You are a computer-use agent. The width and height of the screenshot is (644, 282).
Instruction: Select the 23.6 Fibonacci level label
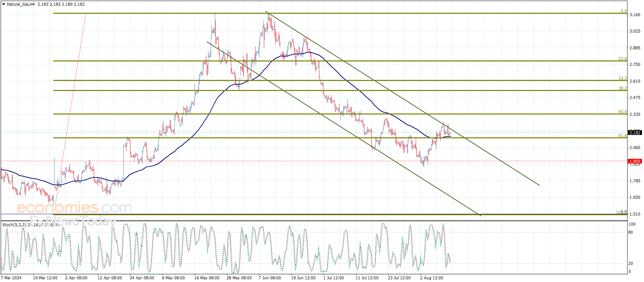[622, 59]
